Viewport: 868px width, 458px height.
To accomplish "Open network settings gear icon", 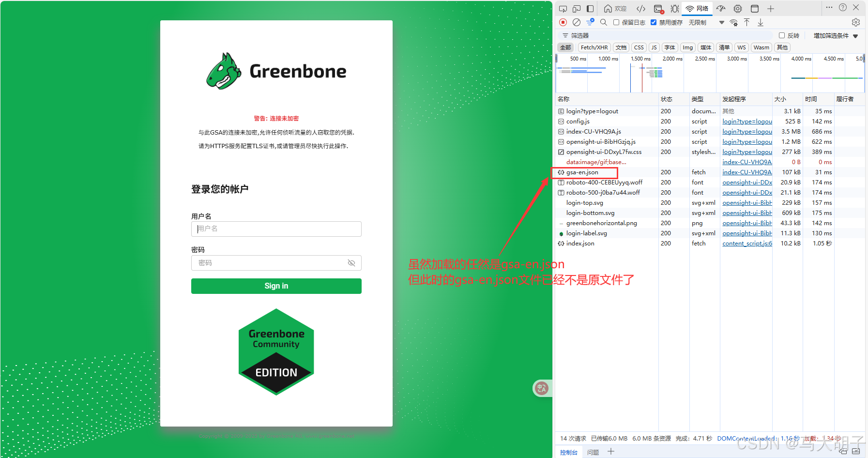I will [856, 22].
